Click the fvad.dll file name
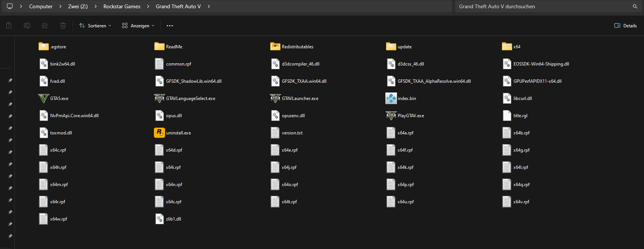This screenshot has height=249, width=644. (58, 81)
